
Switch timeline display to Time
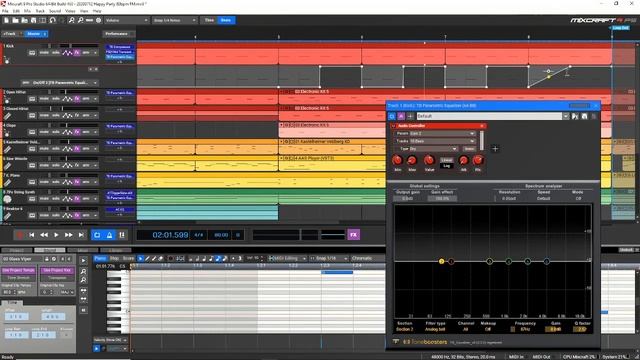tap(209, 20)
